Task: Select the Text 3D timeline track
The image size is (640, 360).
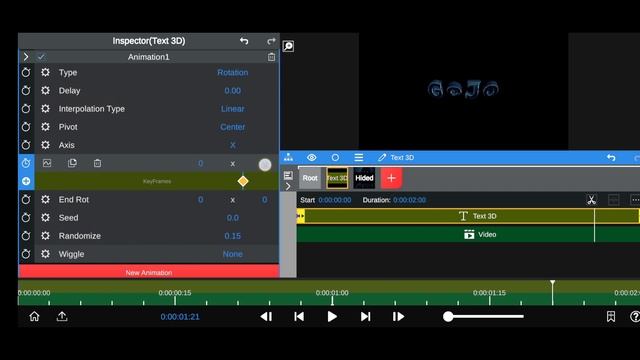Action: [x=468, y=216]
